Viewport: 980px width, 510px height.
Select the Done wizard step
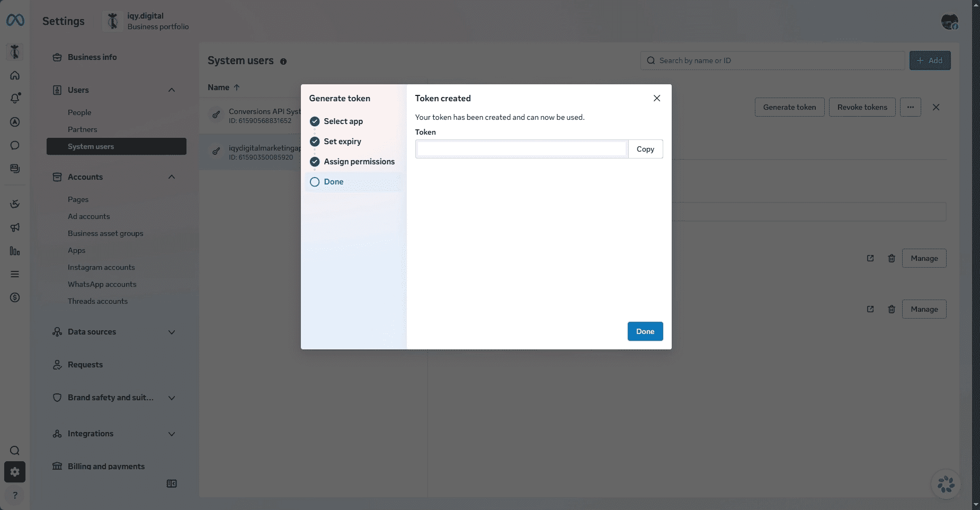click(353, 182)
